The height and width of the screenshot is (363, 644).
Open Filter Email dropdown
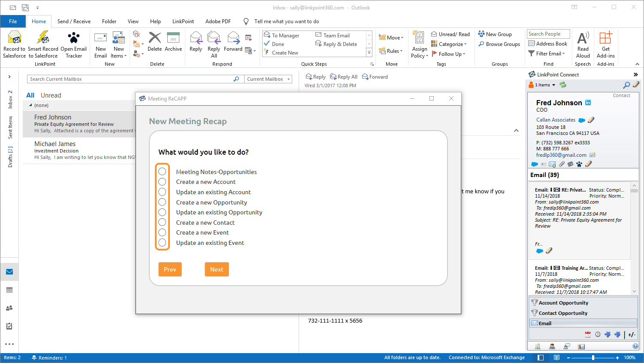547,54
